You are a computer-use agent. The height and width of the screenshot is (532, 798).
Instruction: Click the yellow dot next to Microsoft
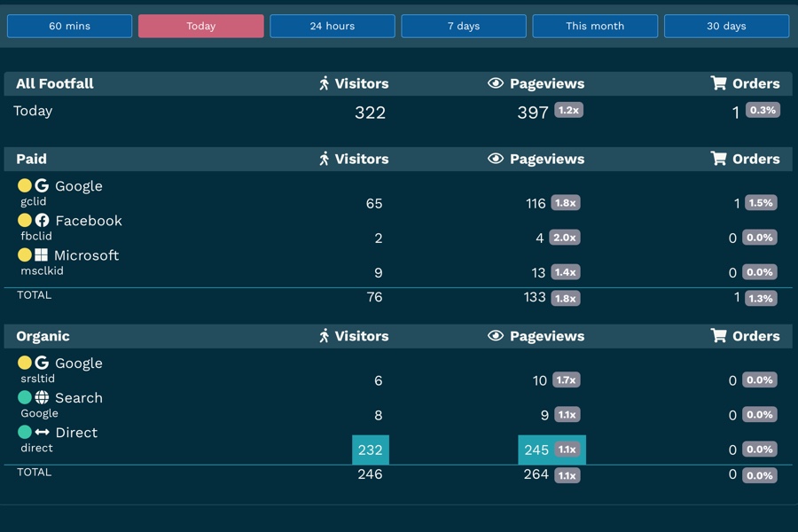(25, 254)
